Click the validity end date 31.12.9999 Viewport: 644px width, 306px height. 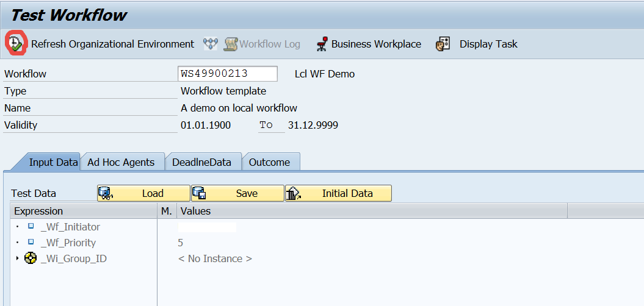[313, 125]
